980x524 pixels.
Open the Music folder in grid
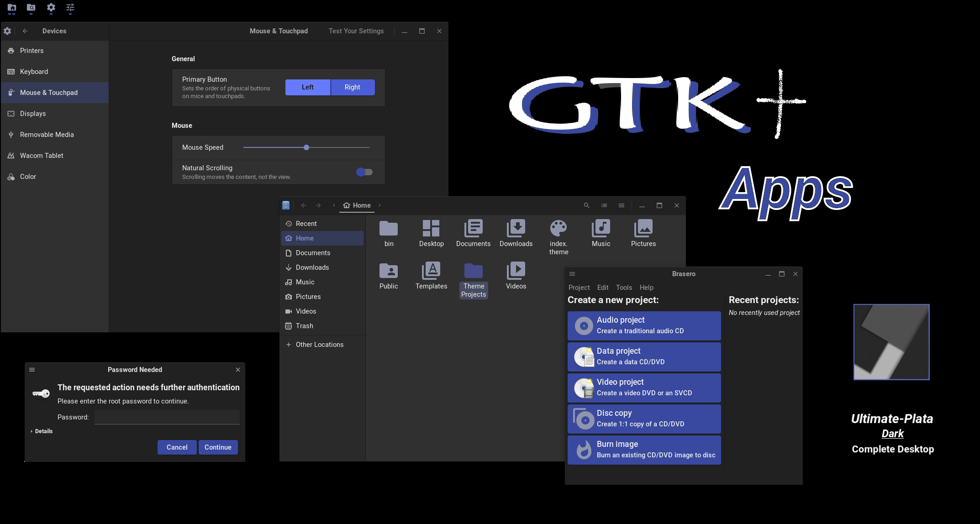tap(601, 234)
